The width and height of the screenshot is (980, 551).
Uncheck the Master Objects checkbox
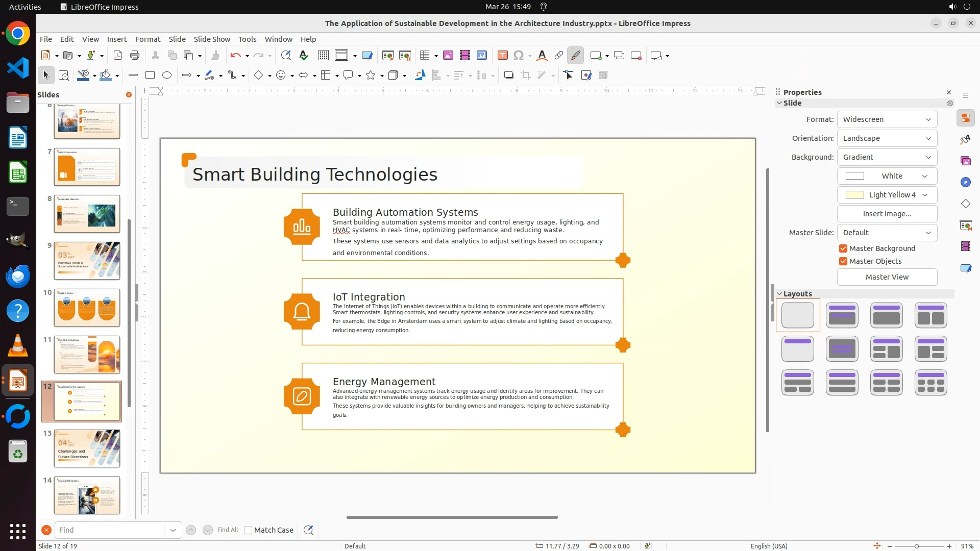(843, 261)
